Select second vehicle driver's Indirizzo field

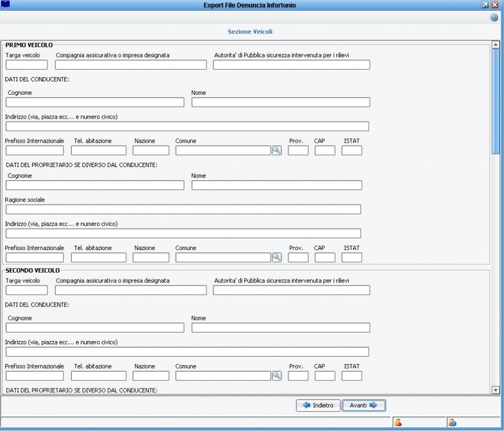pos(187,352)
